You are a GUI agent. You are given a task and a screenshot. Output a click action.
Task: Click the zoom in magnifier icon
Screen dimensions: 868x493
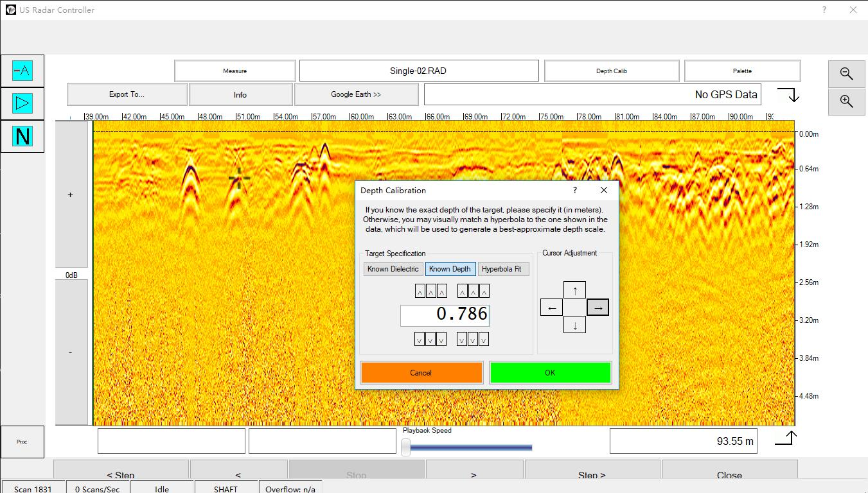tap(846, 101)
